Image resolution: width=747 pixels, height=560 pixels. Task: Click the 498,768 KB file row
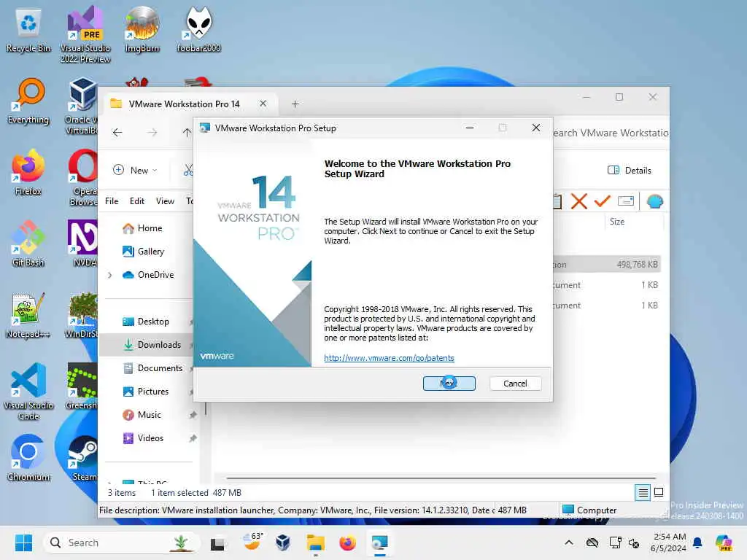(x=606, y=265)
